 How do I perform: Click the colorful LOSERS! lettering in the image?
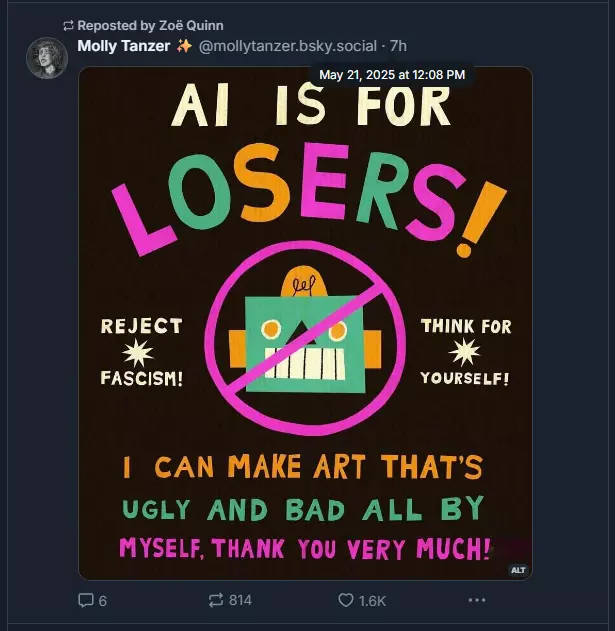[309, 200]
